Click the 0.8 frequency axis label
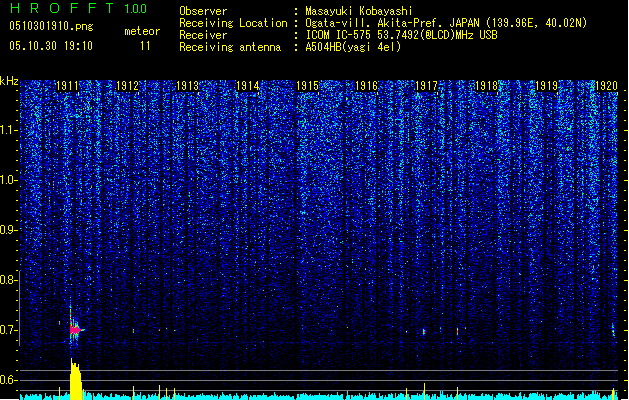Screen dimensions: 629x400 [x=9, y=280]
